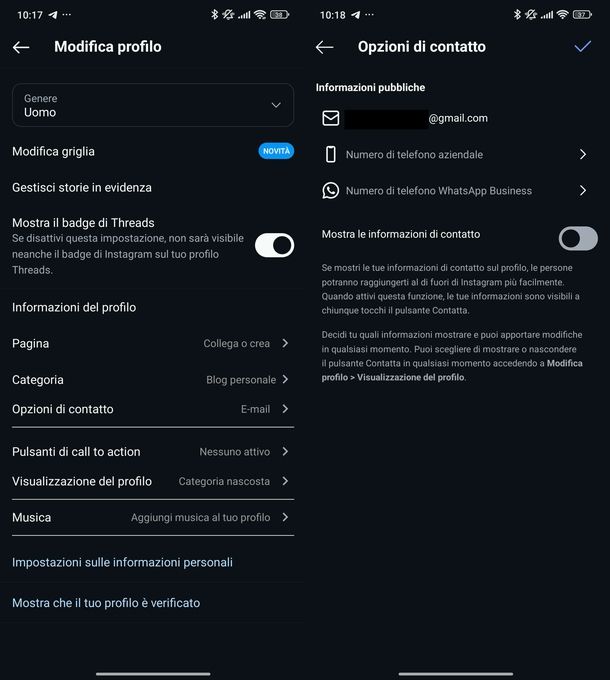
Task: Tap the WhatsApp Business icon
Action: tap(331, 191)
